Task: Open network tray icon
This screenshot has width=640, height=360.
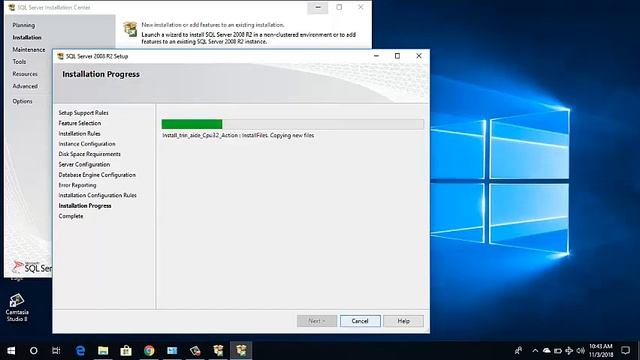Action: 569,351
